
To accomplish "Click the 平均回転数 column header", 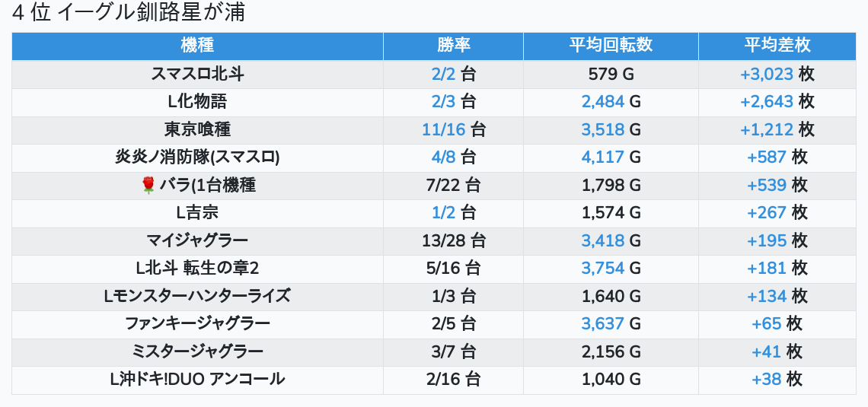I will [611, 45].
